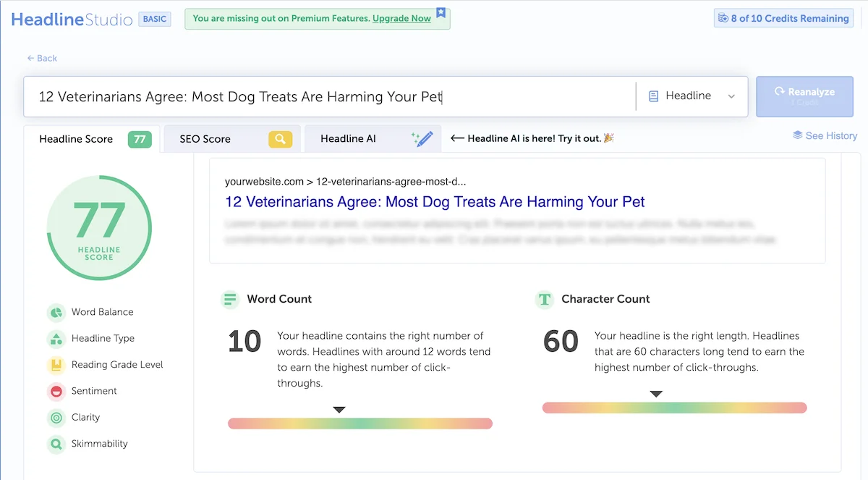Open Reading Grade Level via its icon

pos(56,365)
